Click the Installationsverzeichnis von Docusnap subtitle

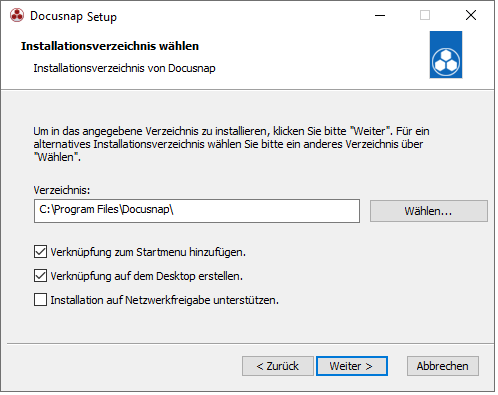pyautogui.click(x=124, y=68)
